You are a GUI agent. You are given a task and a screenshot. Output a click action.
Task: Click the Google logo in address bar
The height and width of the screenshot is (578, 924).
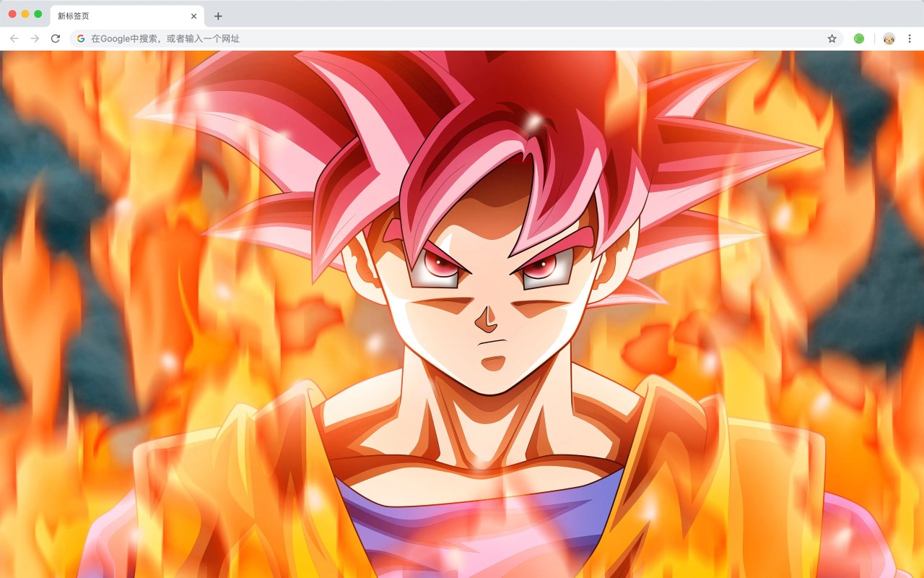(x=81, y=38)
